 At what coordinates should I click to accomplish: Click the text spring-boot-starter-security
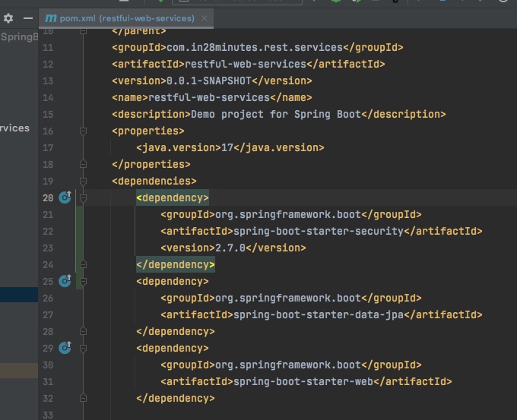[x=318, y=231]
